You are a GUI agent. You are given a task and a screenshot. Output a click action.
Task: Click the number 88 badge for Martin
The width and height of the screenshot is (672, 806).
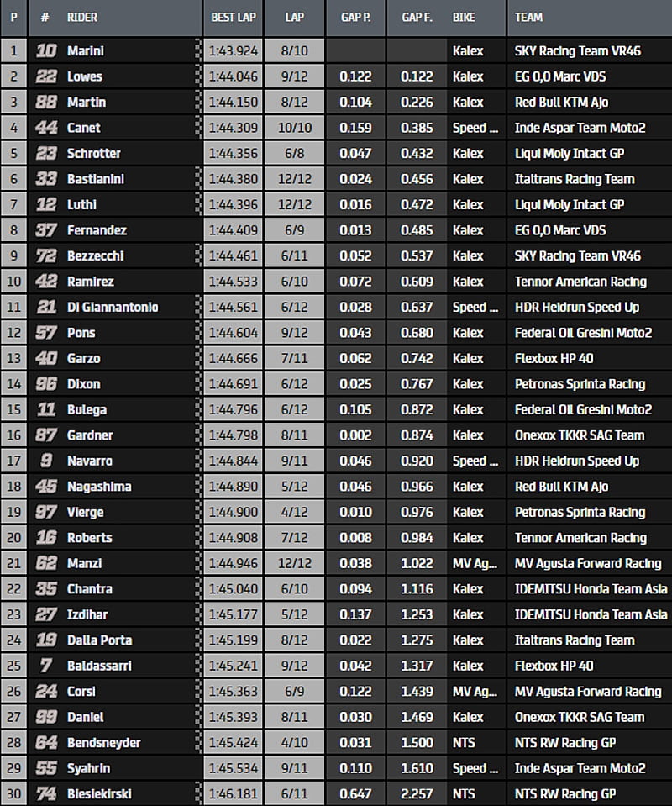47,103
